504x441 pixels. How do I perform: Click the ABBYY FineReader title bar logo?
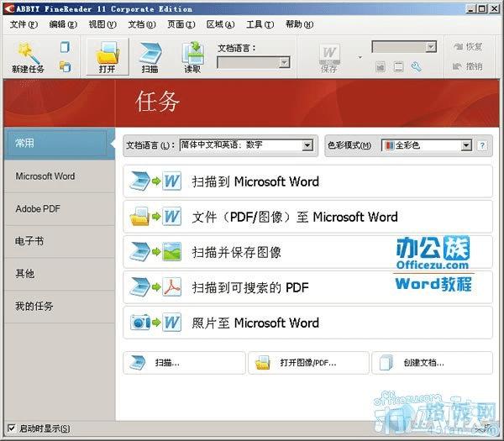9,8
